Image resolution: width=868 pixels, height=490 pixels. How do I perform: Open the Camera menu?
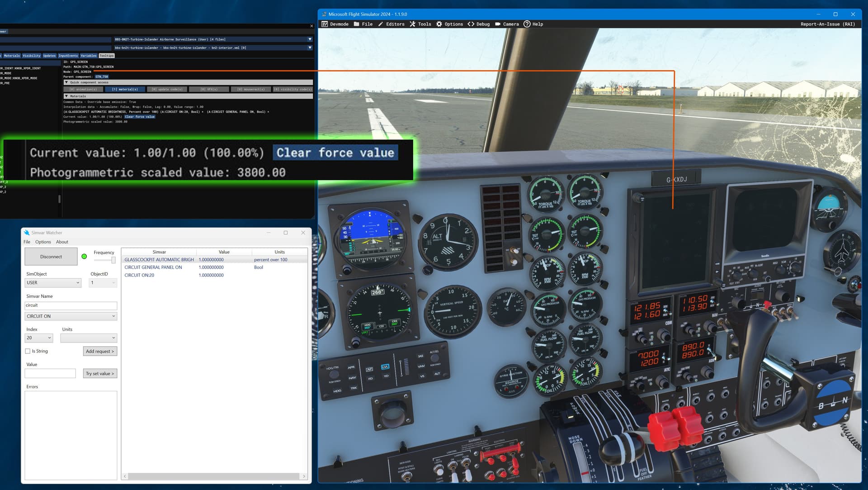point(507,24)
